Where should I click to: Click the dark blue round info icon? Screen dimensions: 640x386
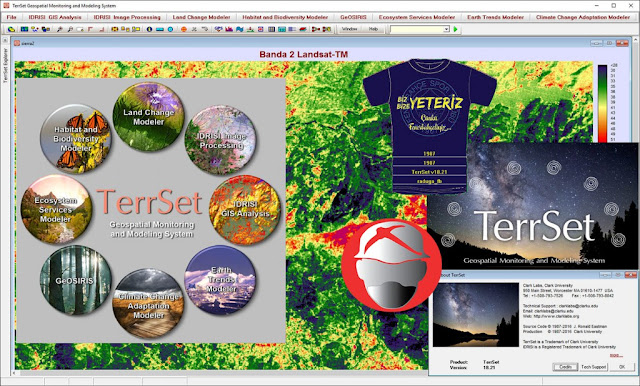[x=149, y=29]
